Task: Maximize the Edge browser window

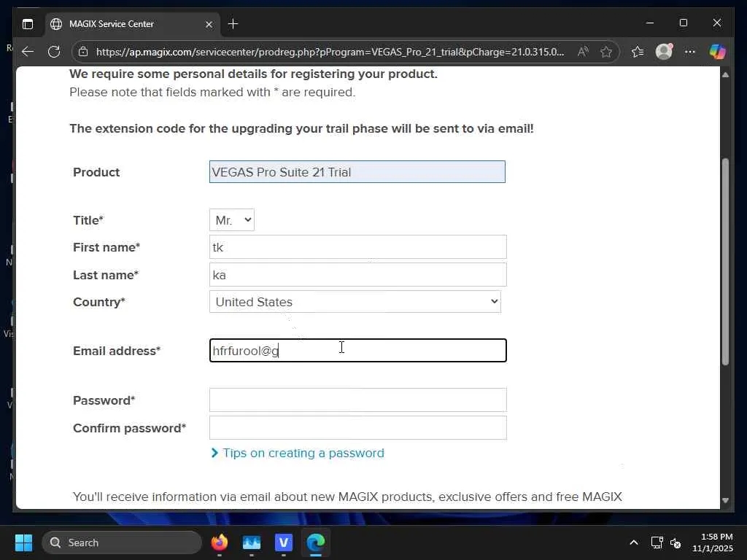Action: pyautogui.click(x=683, y=23)
